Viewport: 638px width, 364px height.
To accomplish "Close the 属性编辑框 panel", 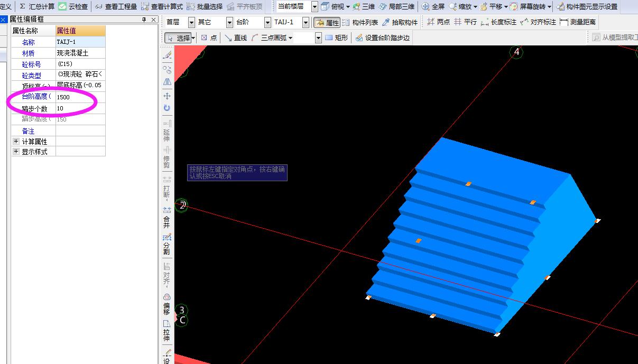I will pyautogui.click(x=153, y=20).
